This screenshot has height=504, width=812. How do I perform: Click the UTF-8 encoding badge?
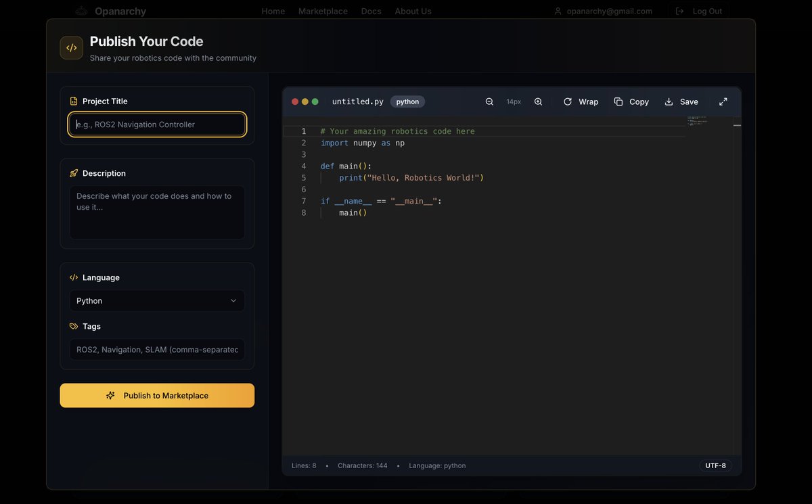click(715, 465)
